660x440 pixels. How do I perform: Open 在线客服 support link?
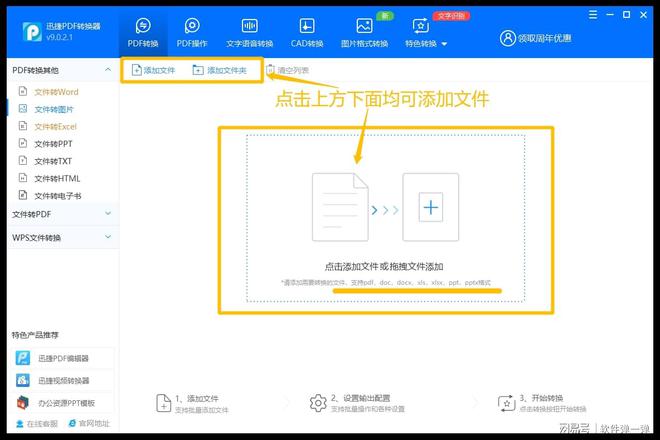click(x=37, y=424)
